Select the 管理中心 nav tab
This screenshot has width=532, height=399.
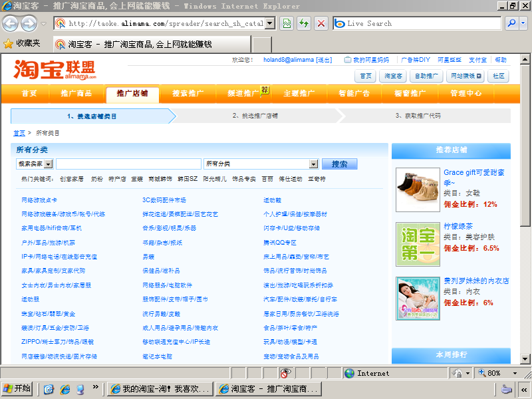[466, 93]
